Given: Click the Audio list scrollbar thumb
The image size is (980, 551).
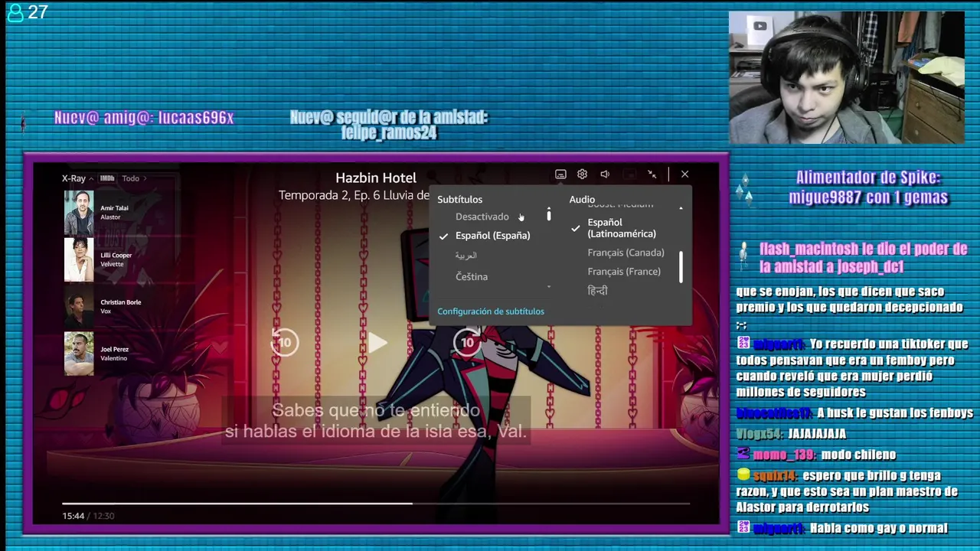Looking at the screenshot, I should (681, 267).
